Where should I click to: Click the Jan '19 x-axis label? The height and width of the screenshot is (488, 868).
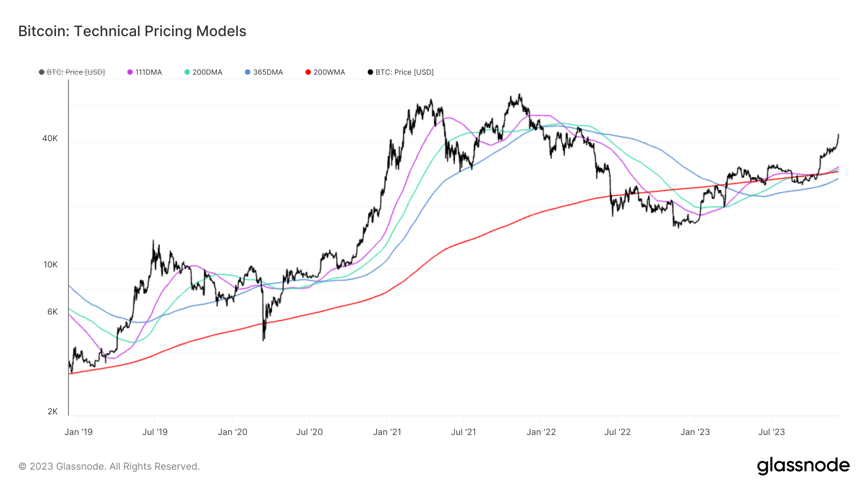coord(79,432)
